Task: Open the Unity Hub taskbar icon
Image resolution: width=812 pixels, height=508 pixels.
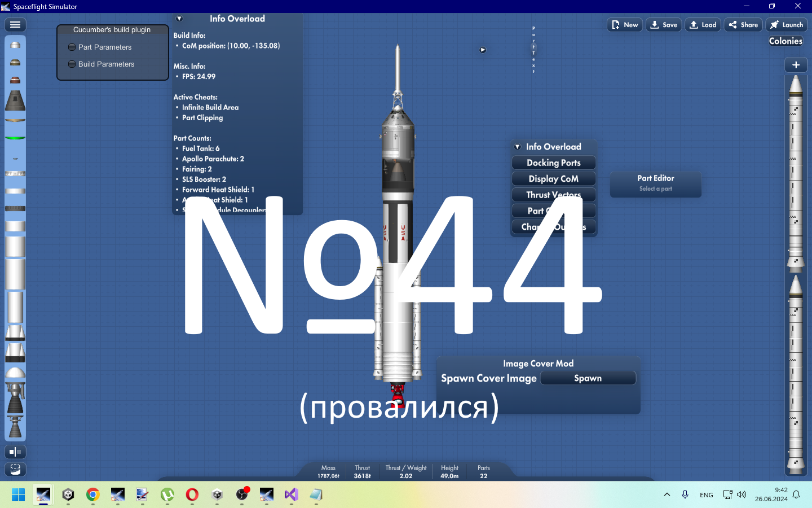Action: pyautogui.click(x=68, y=495)
